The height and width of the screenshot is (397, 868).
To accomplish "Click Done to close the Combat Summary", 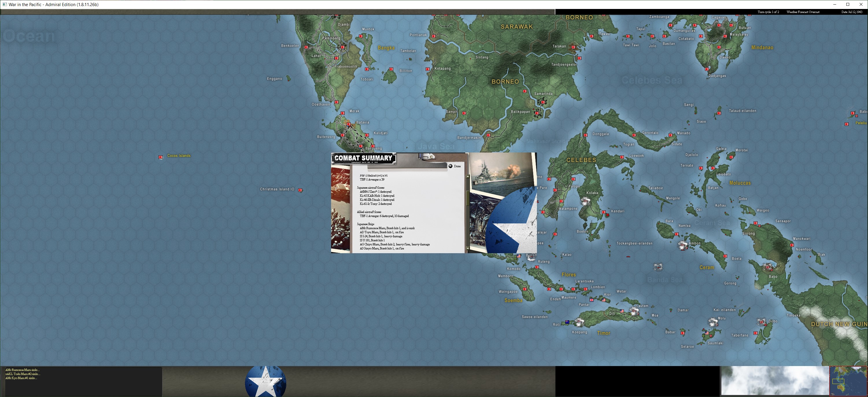I will point(454,166).
